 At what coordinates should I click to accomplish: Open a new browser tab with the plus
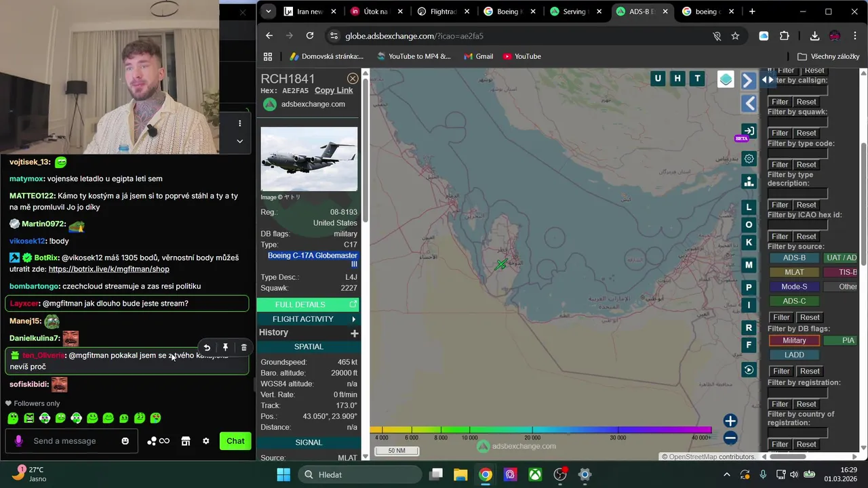(752, 12)
